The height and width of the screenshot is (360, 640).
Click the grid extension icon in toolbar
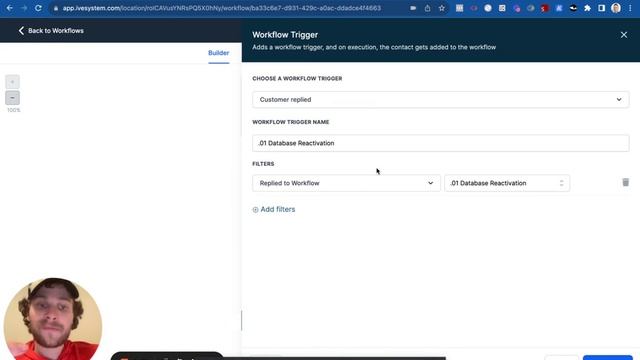coord(459,8)
